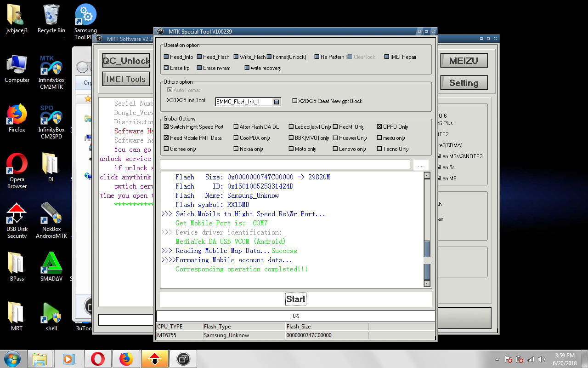Open the BPass folder on desktop
Image resolution: width=588 pixels, height=368 pixels.
pyautogui.click(x=17, y=267)
